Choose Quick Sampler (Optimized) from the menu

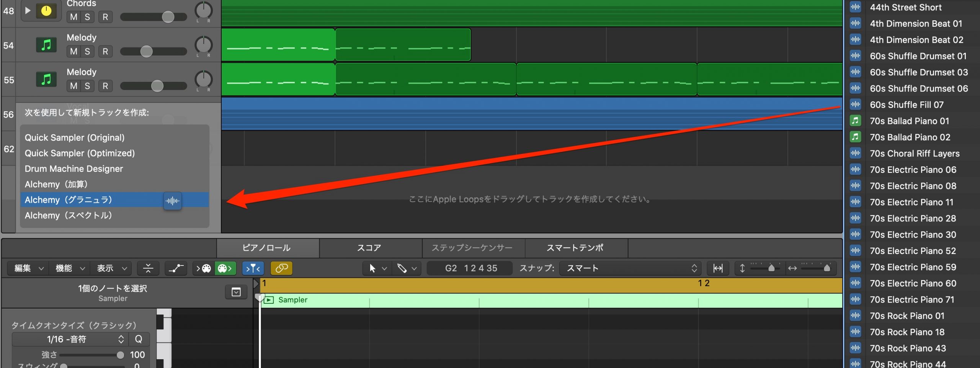coord(114,153)
